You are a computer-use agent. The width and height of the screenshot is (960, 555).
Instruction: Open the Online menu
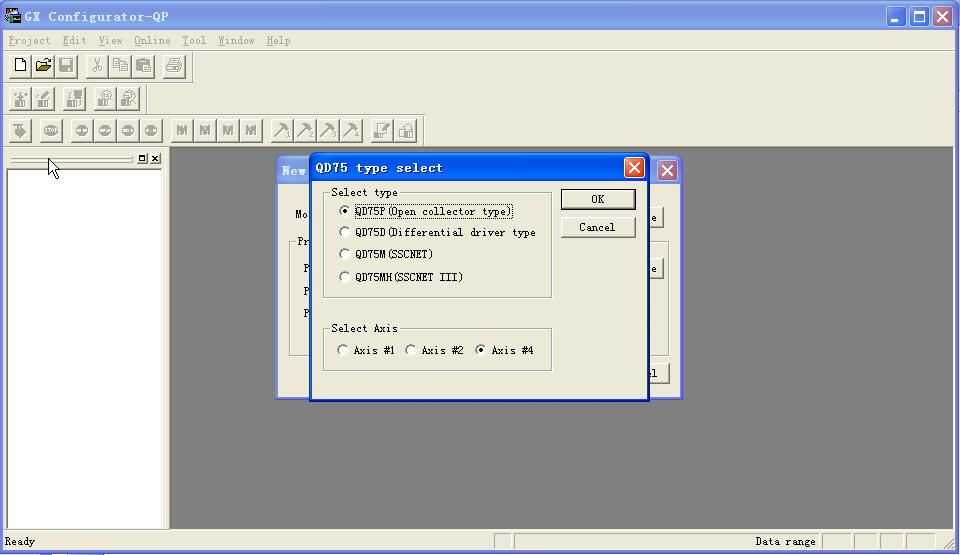152,41
